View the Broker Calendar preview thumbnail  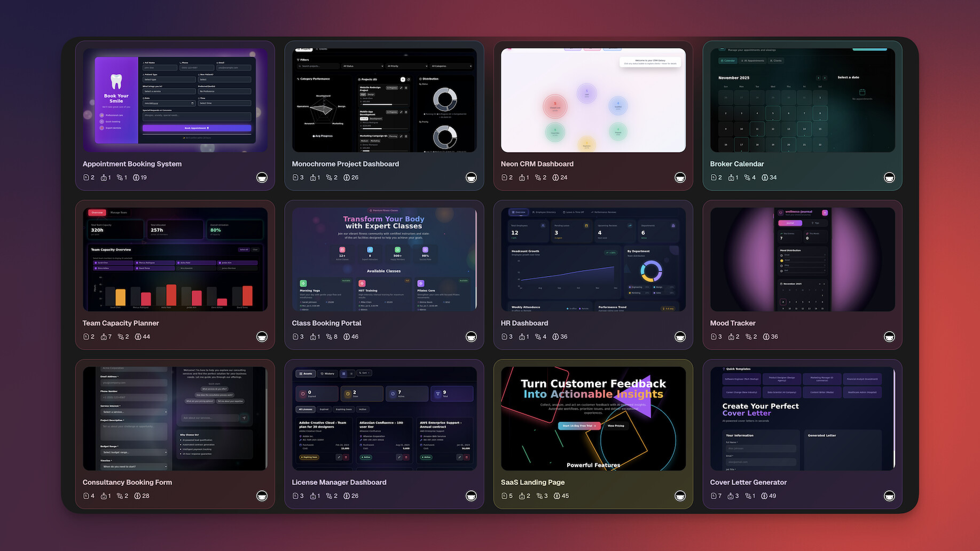click(802, 100)
